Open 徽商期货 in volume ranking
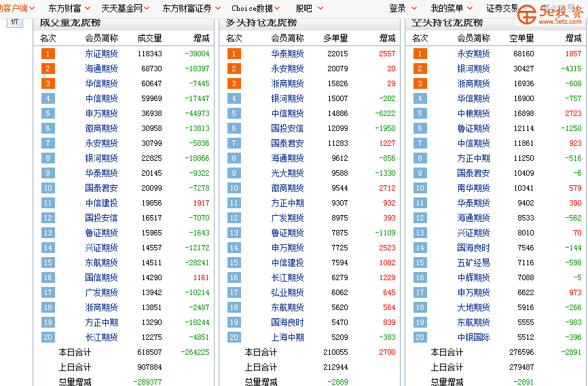Viewport: 588px width, 386px height. click(101, 128)
